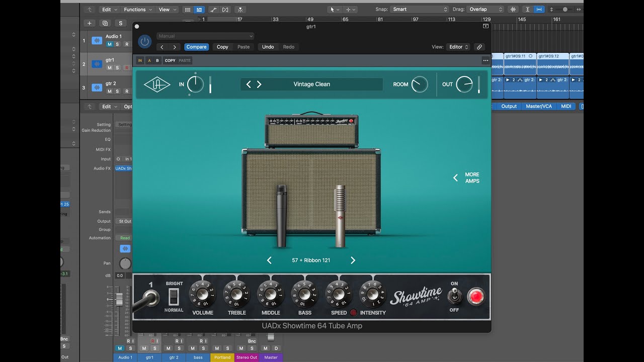This screenshot has width=644, height=362.
Task: Adjust the IN level knob
Action: tap(195, 84)
